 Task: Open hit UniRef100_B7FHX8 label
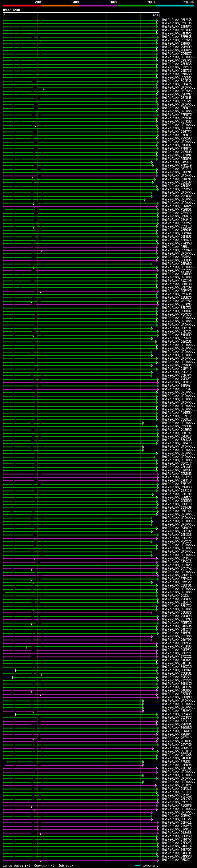tap(176, 37)
